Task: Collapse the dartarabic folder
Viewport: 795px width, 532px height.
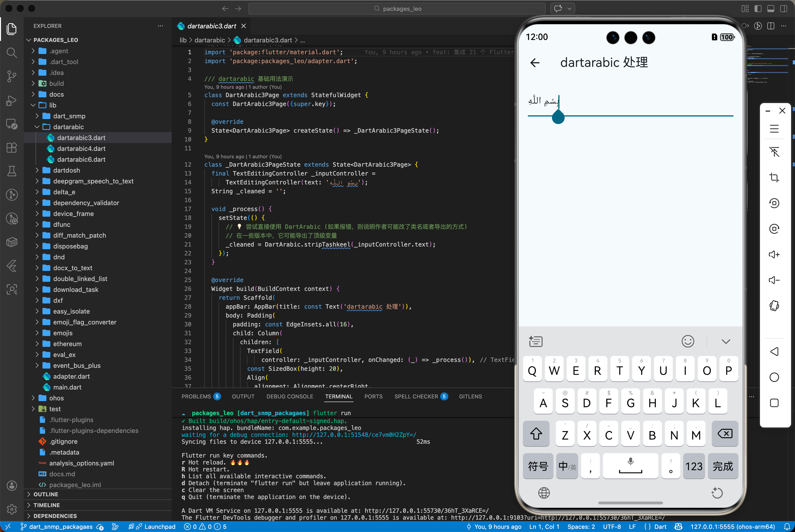Action: [68, 127]
